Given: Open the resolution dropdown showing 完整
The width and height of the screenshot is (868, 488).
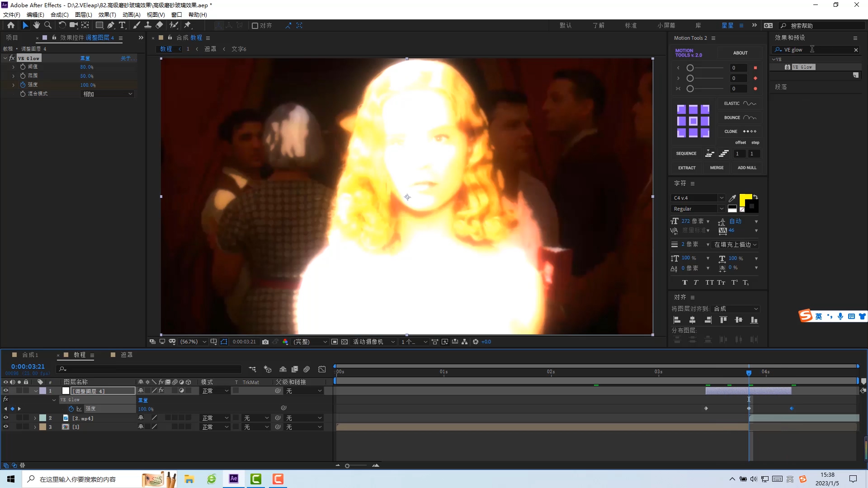Looking at the screenshot, I should 310,342.
